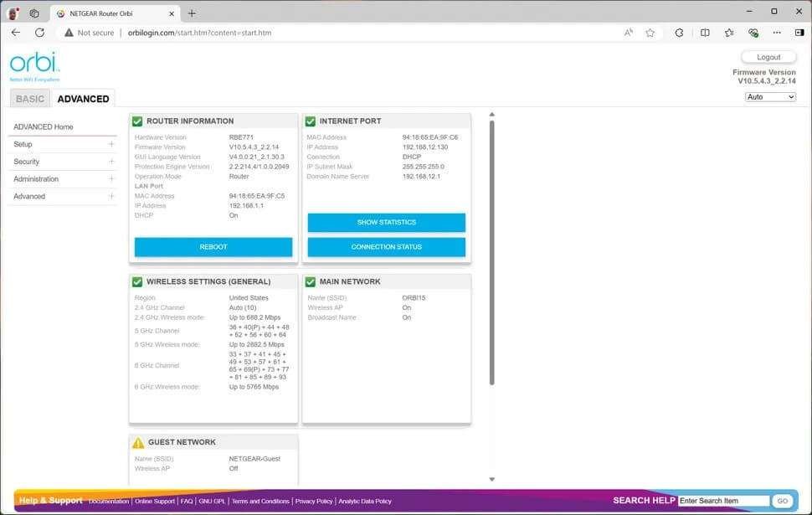Screen dimensions: 812x515
Task: Open the browser profile avatar
Action: pos(13,13)
